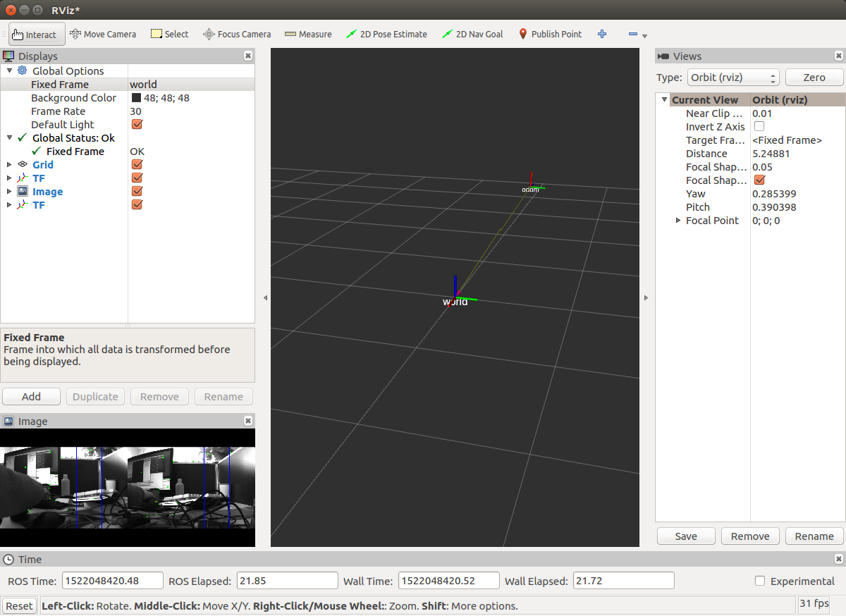Expand the TF display tree item
Viewport: 846px width, 616px height.
8,178
